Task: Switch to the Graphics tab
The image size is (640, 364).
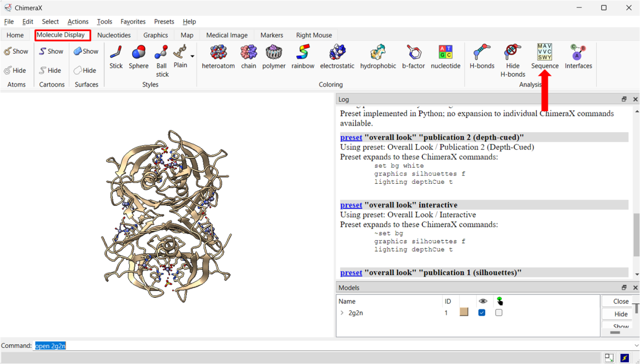Action: point(156,35)
